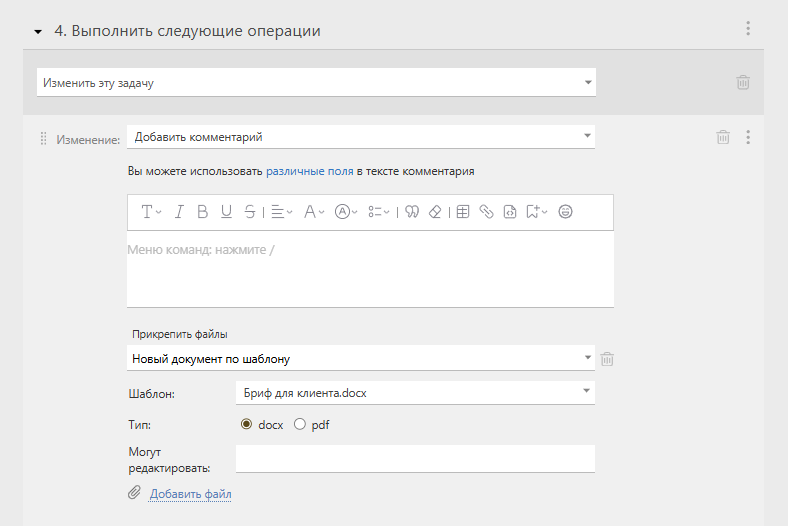Open the emoji picker smiley icon
Screen dimensions: 788x526
pos(565,212)
